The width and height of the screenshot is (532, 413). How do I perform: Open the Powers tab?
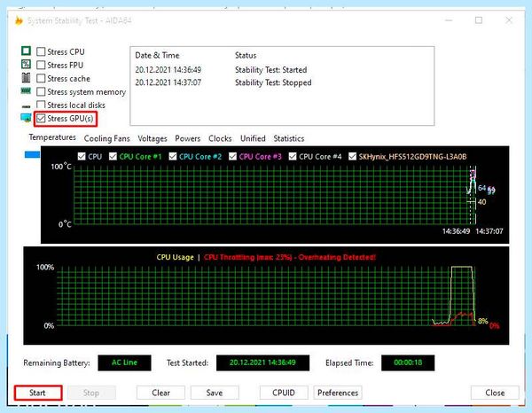coord(188,138)
